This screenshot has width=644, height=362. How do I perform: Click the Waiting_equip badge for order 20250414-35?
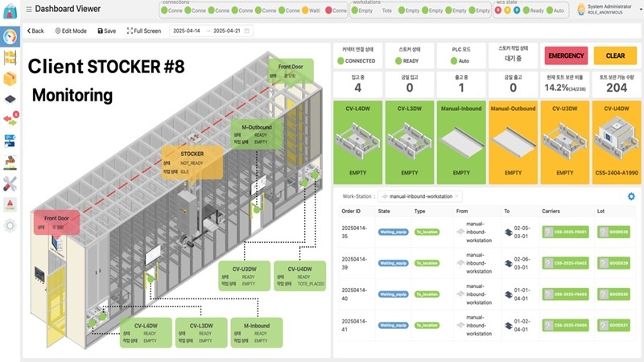pyautogui.click(x=393, y=232)
